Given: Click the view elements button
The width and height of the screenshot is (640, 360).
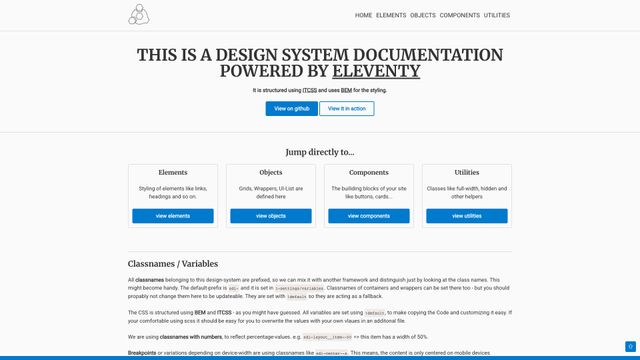Looking at the screenshot, I should [173, 216].
